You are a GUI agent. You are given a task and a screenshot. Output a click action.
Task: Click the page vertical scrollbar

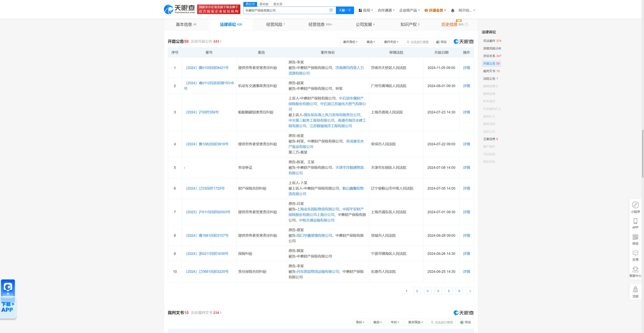point(642,154)
